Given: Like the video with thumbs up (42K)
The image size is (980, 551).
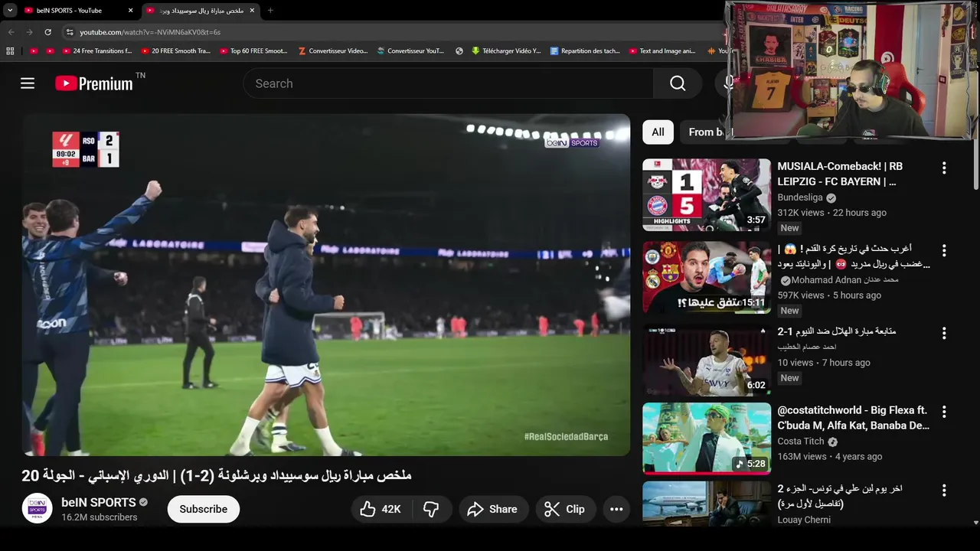Looking at the screenshot, I should pos(381,509).
